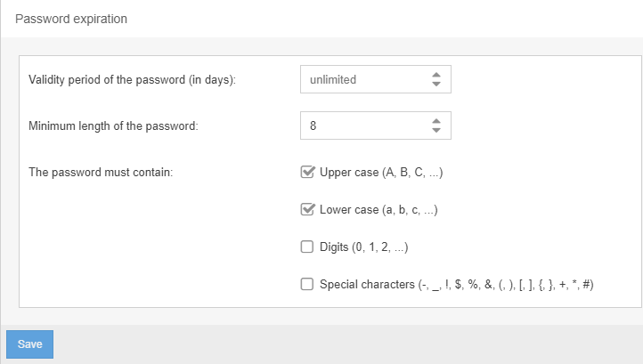
Task: Click the "Upper case (A, B, C, ...)" label
Action: [380, 173]
